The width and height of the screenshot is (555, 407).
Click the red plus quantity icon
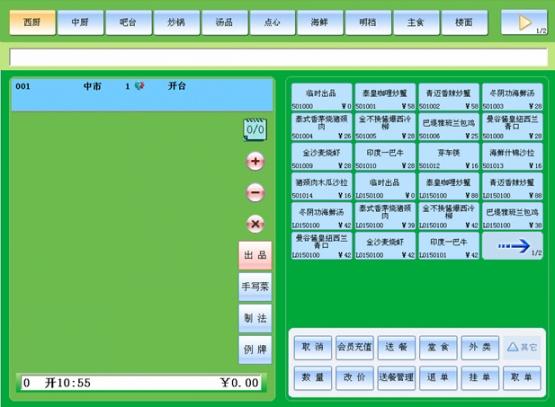click(x=255, y=162)
